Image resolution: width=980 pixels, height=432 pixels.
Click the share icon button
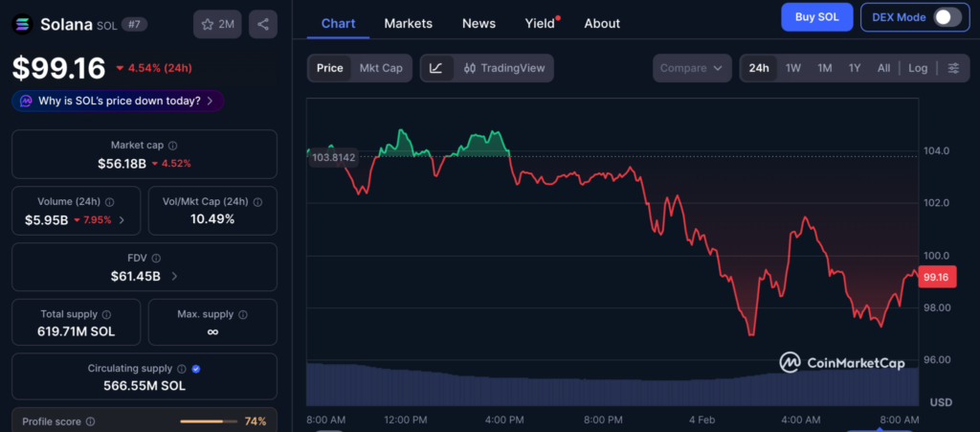263,24
